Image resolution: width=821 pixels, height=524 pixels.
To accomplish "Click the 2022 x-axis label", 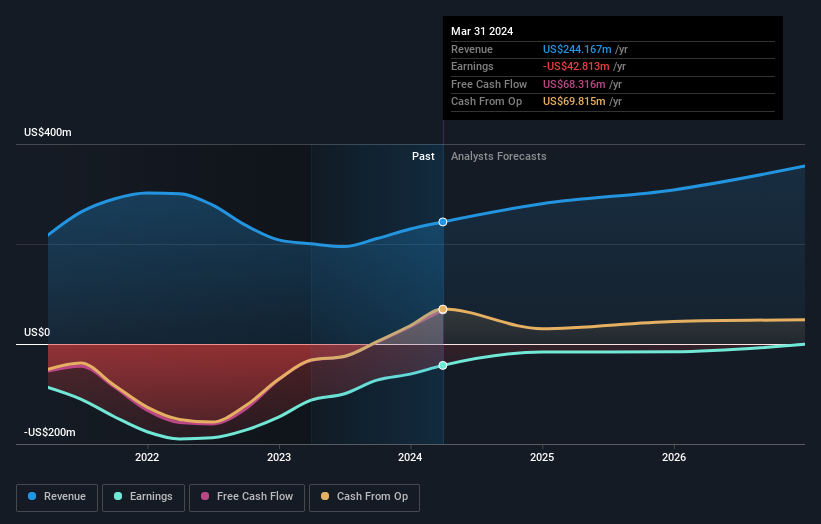I will (x=147, y=457).
